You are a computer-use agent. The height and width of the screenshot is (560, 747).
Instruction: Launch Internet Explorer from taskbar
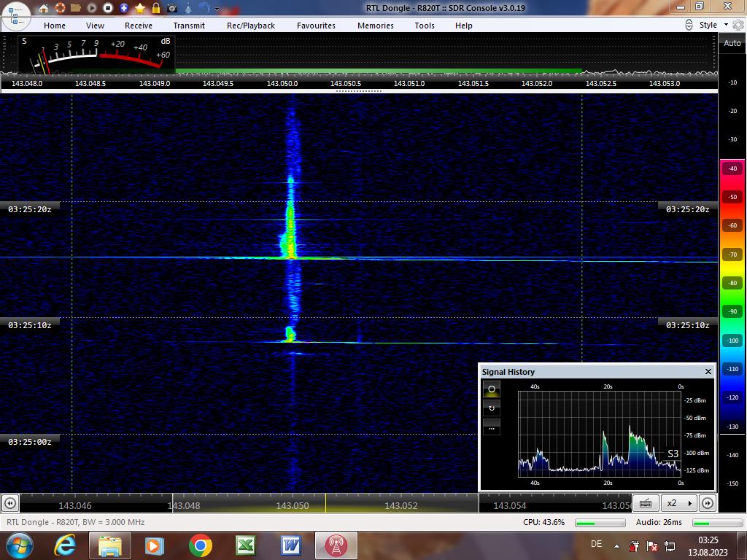pyautogui.click(x=65, y=545)
